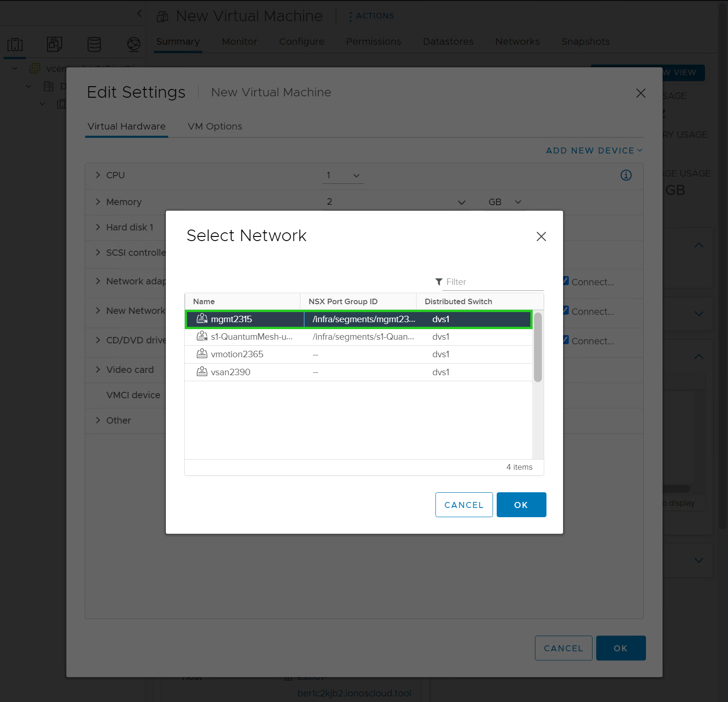728x702 pixels.
Task: Expand the CD/DVD drive row
Action: tap(98, 340)
